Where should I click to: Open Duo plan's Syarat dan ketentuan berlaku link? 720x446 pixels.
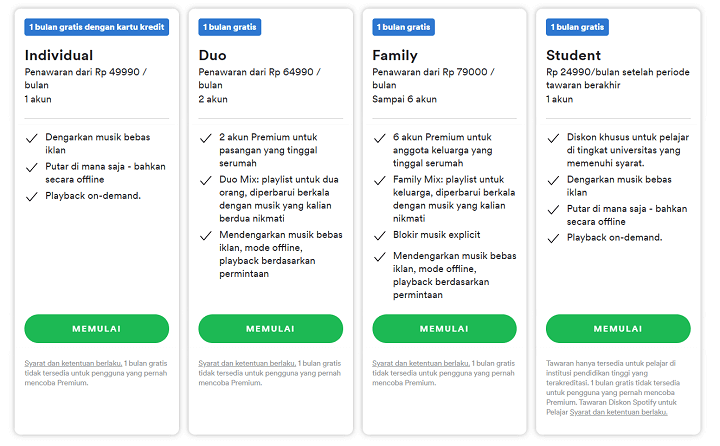(247, 363)
